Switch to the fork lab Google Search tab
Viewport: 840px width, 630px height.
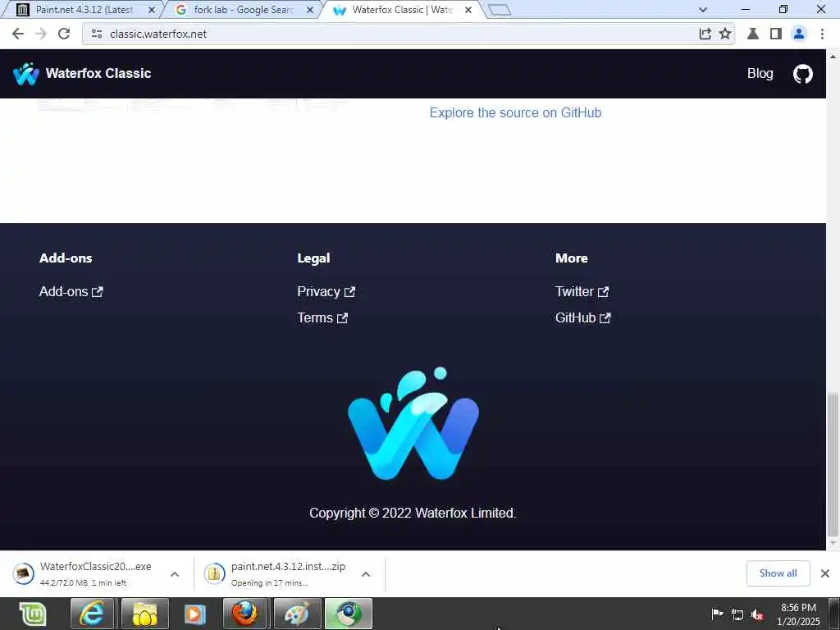(242, 10)
